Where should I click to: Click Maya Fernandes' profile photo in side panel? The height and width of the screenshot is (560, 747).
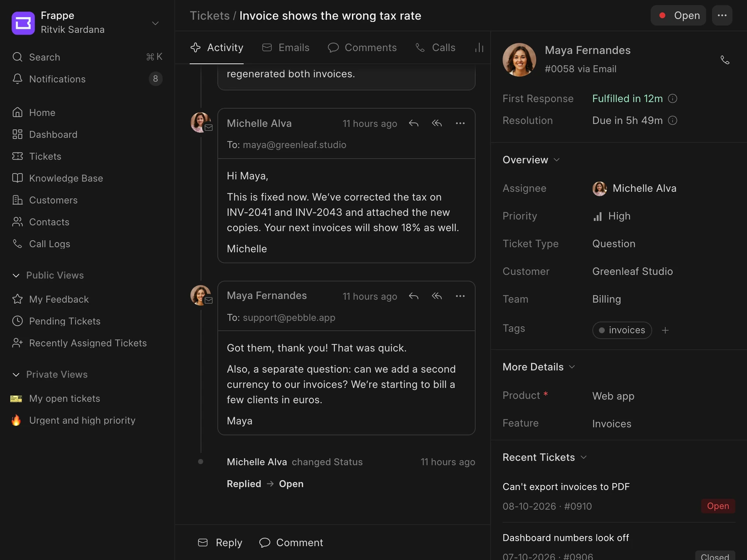click(x=519, y=60)
